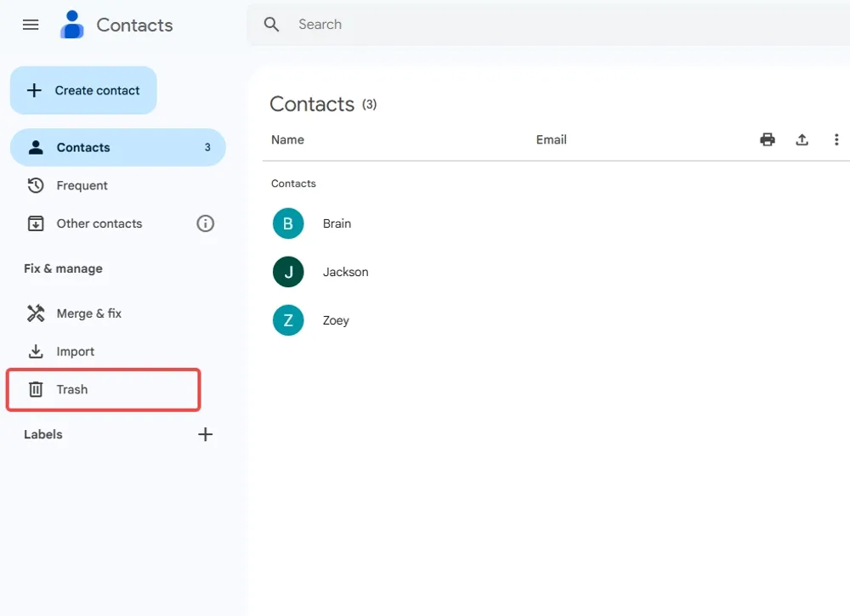Viewport: 850px width, 616px height.
Task: Click the magnifying glass search icon
Action: click(270, 25)
